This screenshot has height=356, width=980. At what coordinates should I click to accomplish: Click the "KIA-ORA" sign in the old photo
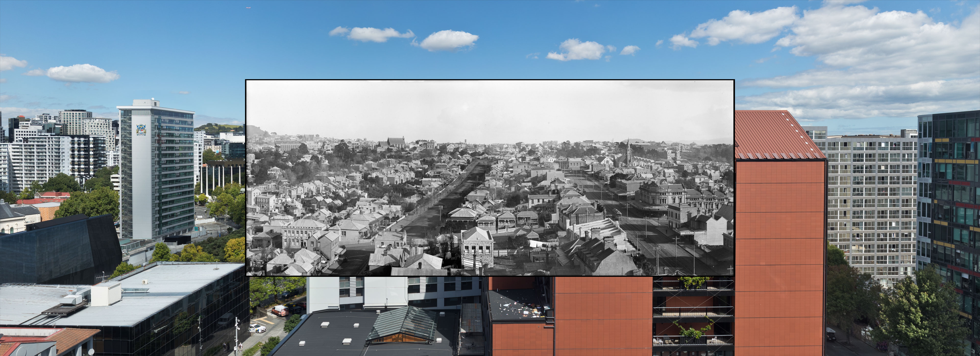[x=302, y=238]
